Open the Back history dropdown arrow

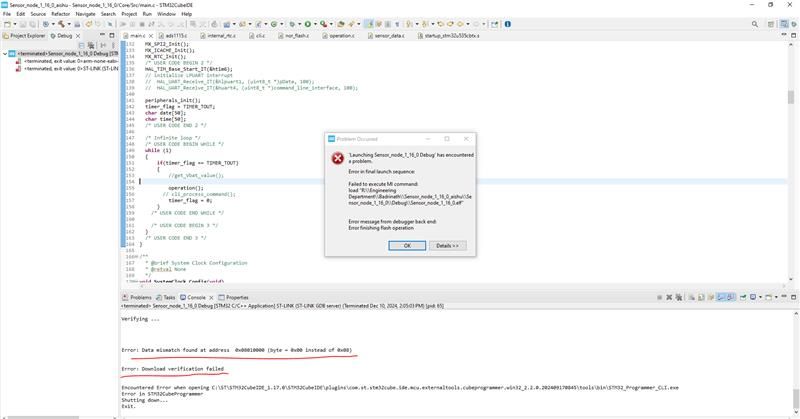coord(468,24)
